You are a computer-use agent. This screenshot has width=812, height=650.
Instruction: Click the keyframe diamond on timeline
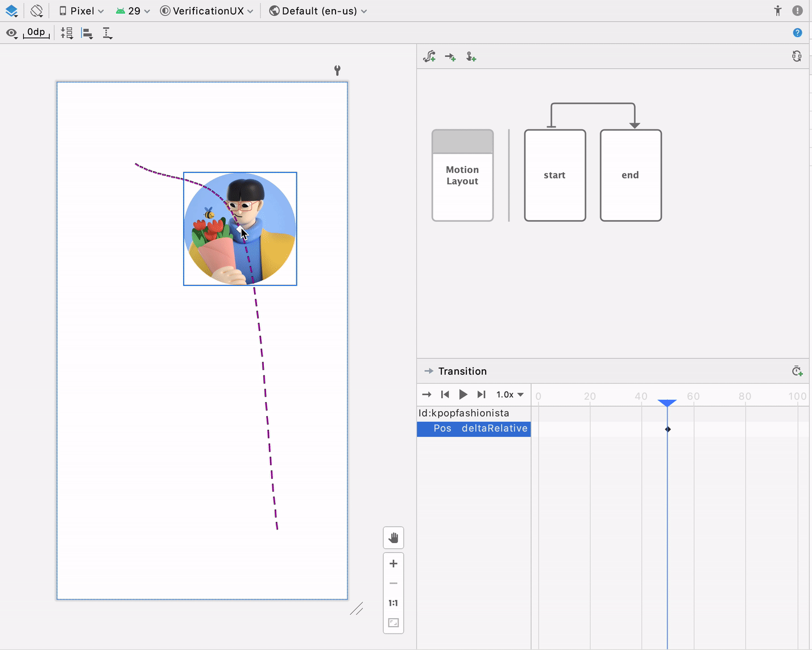tap(668, 429)
